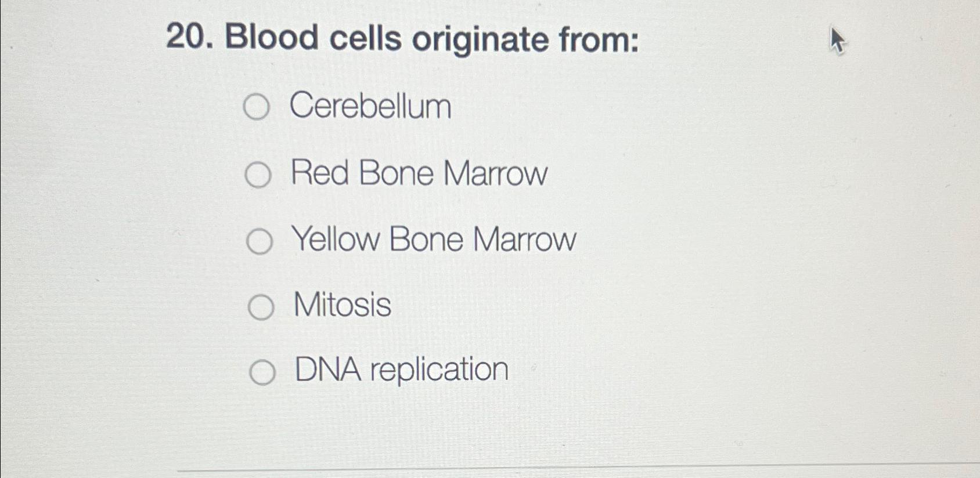Click the Cerebellum option label
This screenshot has height=478, width=980.
[370, 107]
